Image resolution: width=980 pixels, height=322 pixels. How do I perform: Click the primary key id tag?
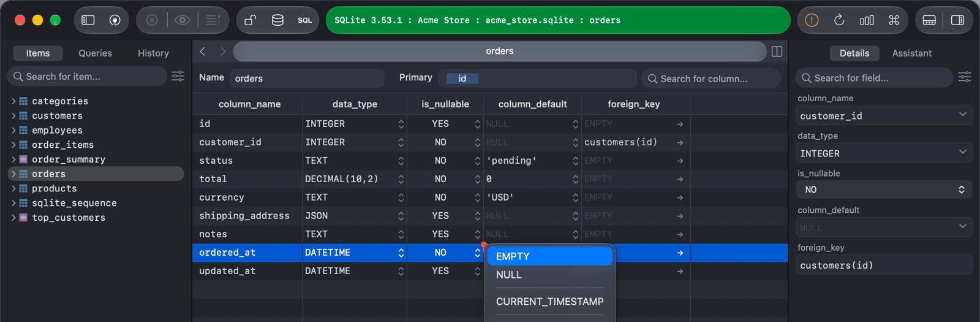pos(462,79)
